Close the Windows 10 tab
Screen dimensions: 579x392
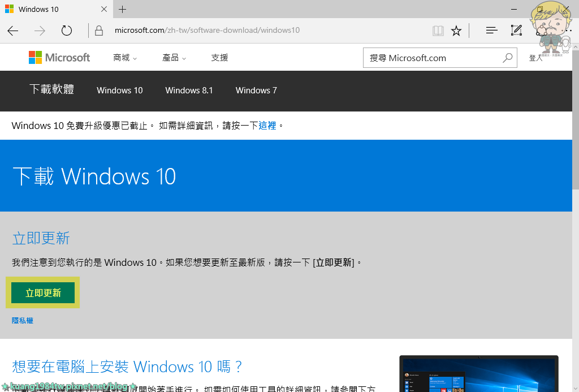[104, 9]
